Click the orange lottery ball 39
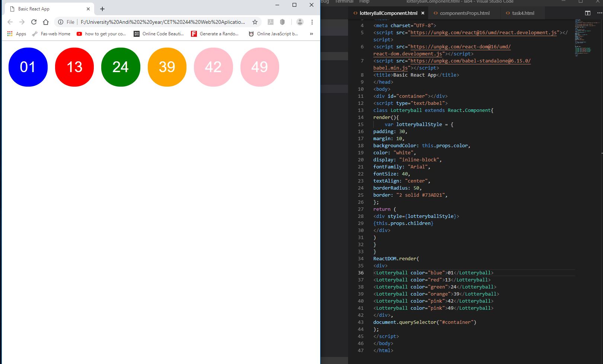This screenshot has height=364, width=603. click(x=167, y=67)
